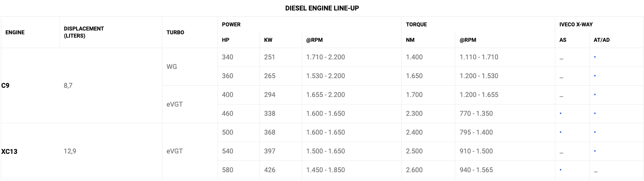Image resolution: width=644 pixels, height=181 pixels.
Task: Select the 426 kW power cell
Action: coord(269,170)
